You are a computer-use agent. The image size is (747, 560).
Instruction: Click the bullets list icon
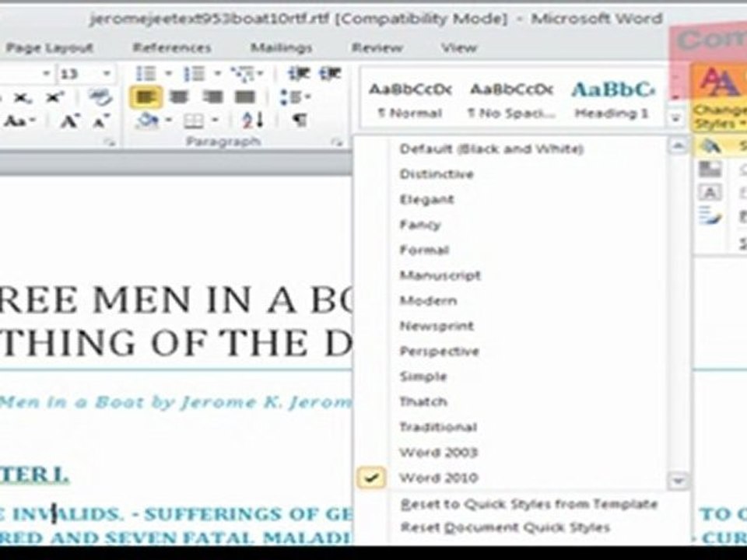pos(146,74)
